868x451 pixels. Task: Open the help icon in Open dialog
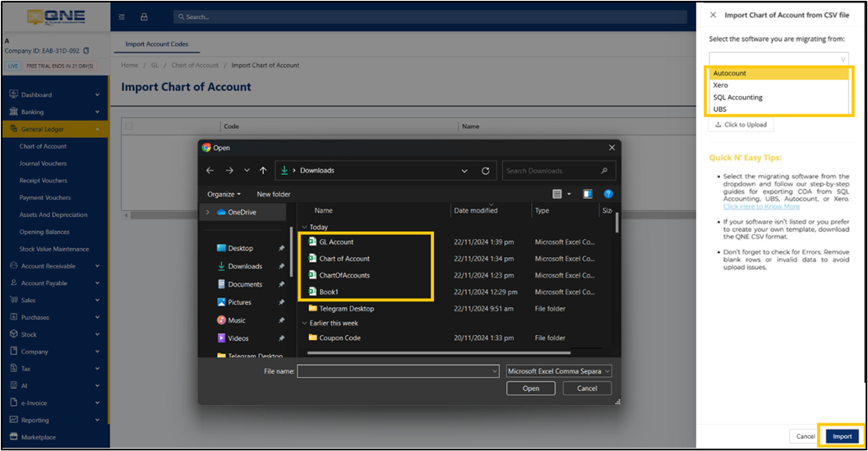tap(607, 194)
